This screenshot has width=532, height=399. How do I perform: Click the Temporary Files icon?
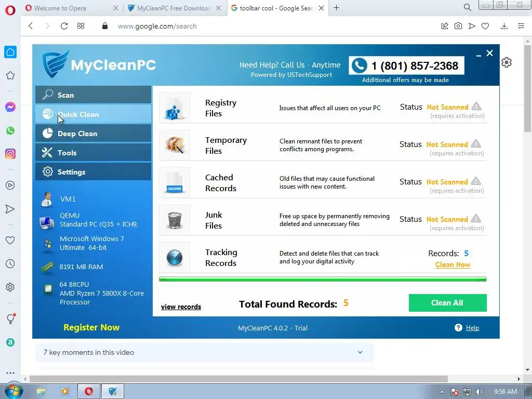pyautogui.click(x=175, y=145)
